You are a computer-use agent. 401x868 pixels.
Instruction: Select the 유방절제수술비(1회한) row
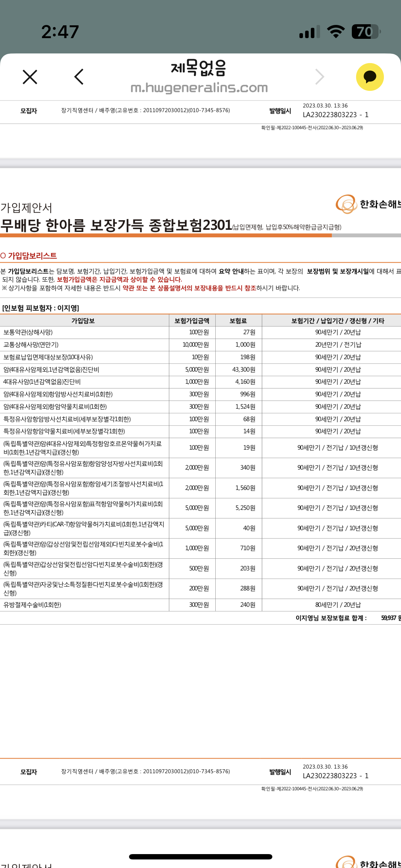pos(200,605)
